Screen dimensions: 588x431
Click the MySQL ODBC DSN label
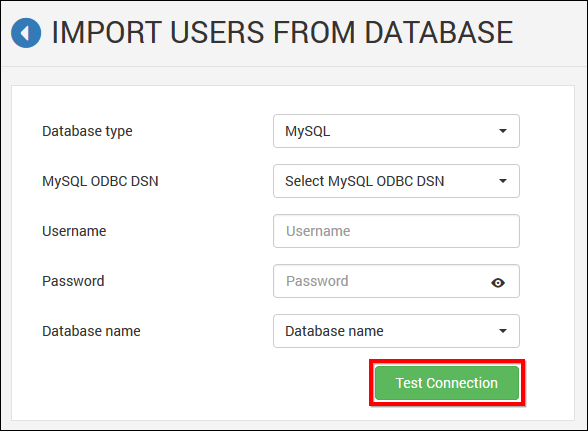point(100,181)
